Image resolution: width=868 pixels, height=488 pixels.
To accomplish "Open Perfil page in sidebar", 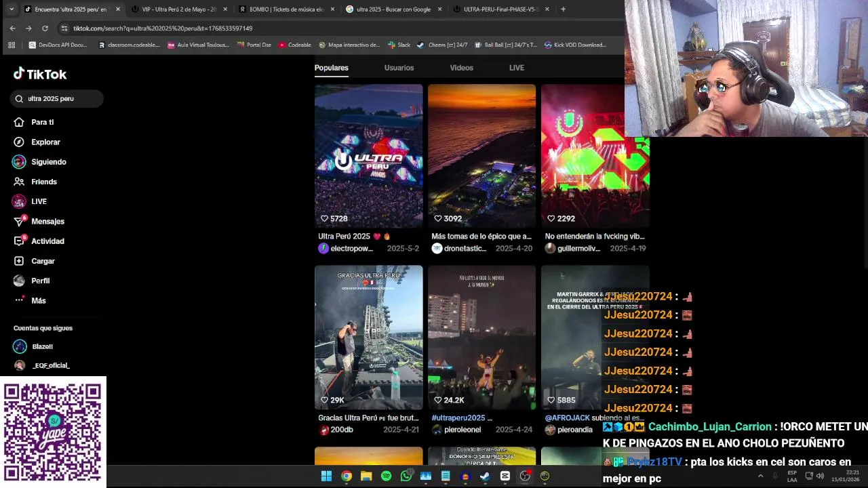I will pos(31,281).
